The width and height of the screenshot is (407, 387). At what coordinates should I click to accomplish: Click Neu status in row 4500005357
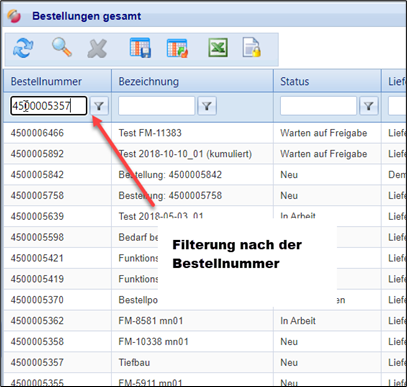click(289, 363)
